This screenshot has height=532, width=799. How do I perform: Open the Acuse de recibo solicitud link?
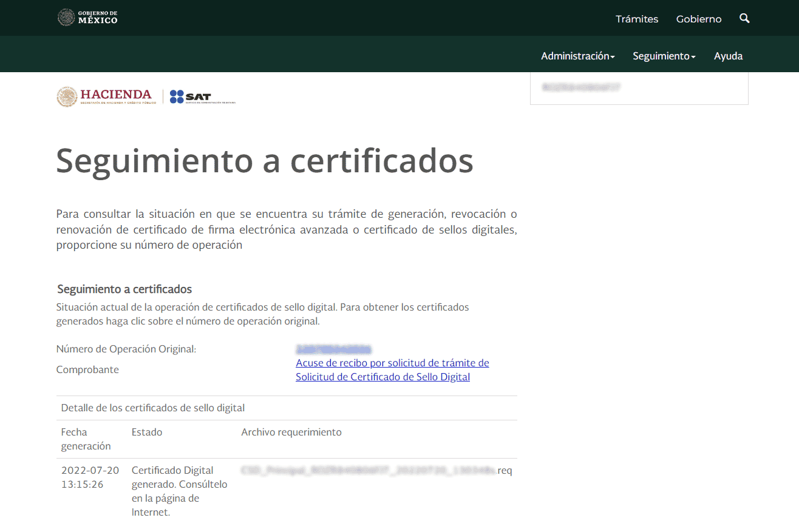click(392, 363)
